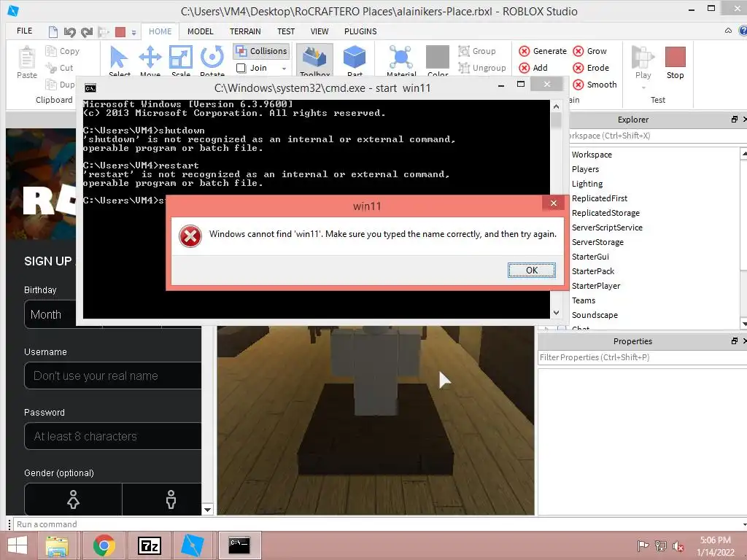Toggle the Collisions option
Image resolution: width=747 pixels, height=560 pixels.
point(262,51)
